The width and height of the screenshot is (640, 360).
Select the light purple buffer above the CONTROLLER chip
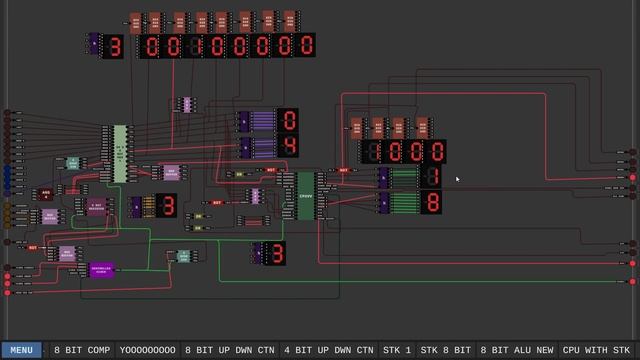click(x=67, y=254)
